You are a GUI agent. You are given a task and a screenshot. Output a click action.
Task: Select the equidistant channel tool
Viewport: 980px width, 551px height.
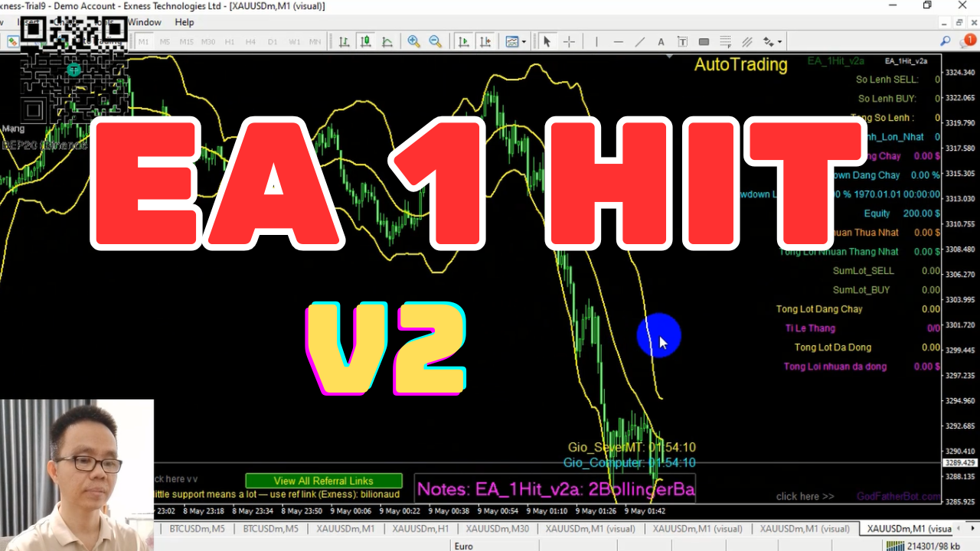pyautogui.click(x=747, y=41)
